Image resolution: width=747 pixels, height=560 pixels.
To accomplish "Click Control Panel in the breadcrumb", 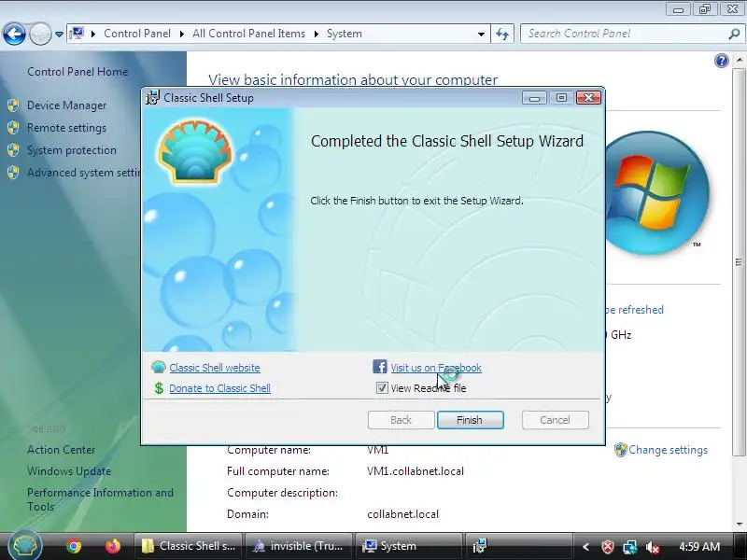I will coord(137,34).
